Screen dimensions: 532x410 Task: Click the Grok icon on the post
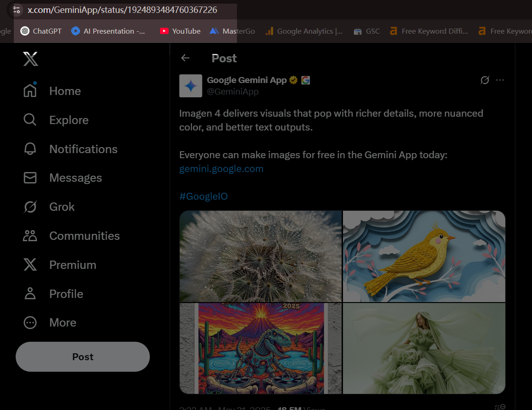(x=485, y=80)
